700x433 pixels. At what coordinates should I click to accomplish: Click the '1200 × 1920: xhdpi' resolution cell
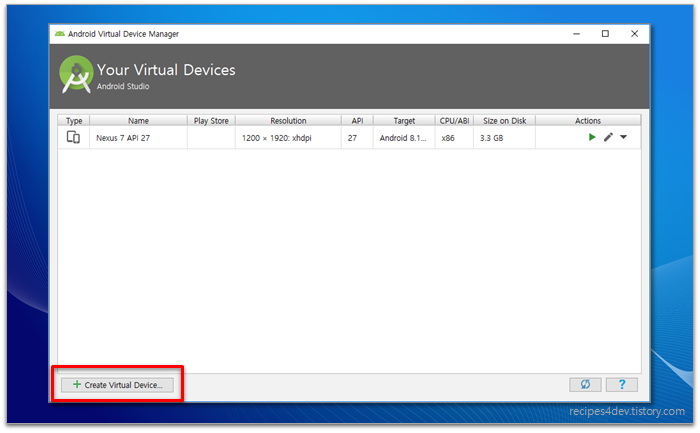(x=288, y=137)
